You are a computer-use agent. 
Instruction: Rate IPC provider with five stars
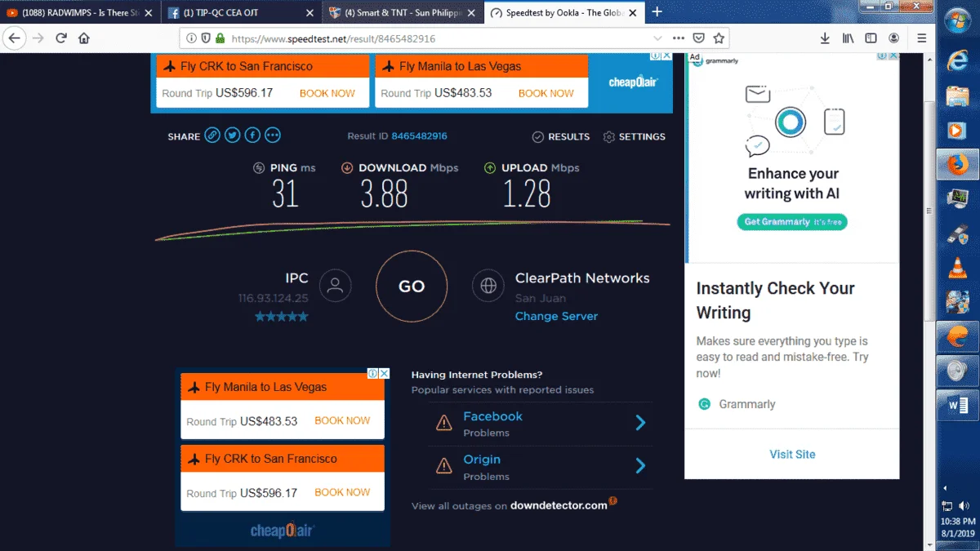coord(281,316)
